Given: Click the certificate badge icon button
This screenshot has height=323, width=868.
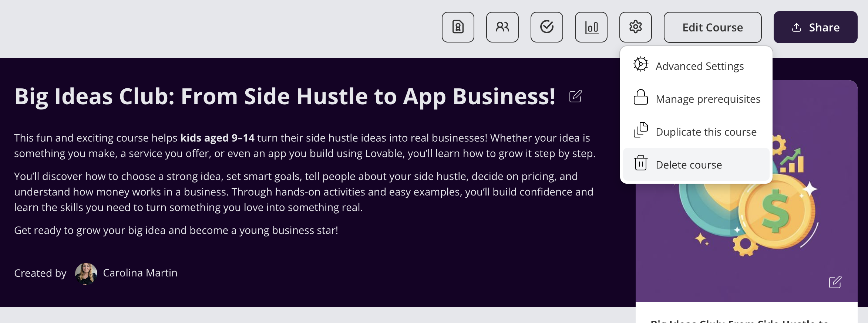Looking at the screenshot, I should click(458, 27).
